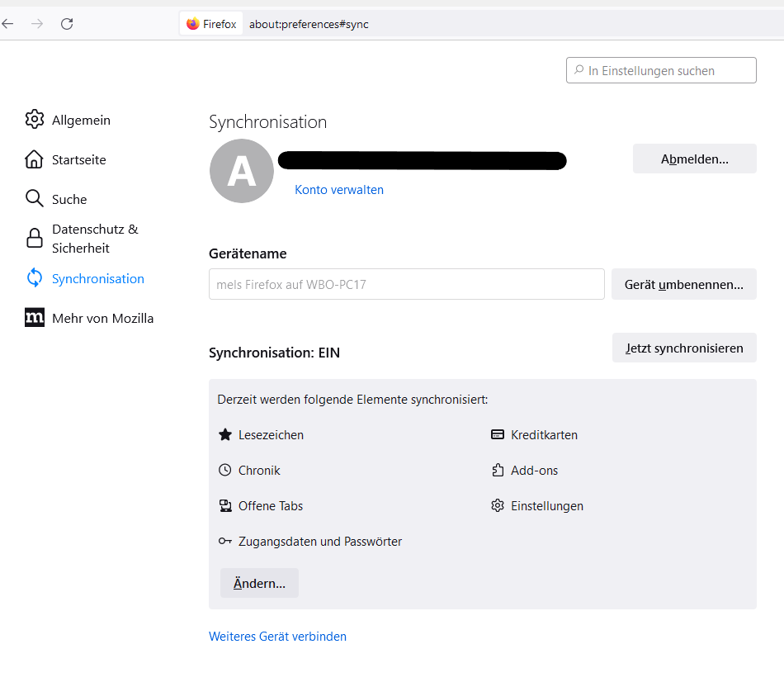The width and height of the screenshot is (784, 682).
Task: Reload the page with the refresh icon
Action: point(67,24)
